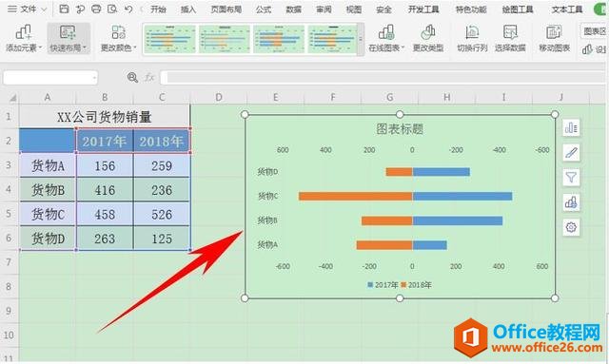609x364 pixels.
Task: Click the orange 货物C bar in chart
Action: tap(355, 197)
